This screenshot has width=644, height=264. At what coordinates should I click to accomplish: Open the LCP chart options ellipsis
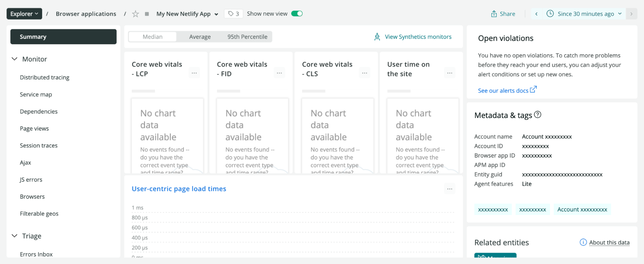194,73
